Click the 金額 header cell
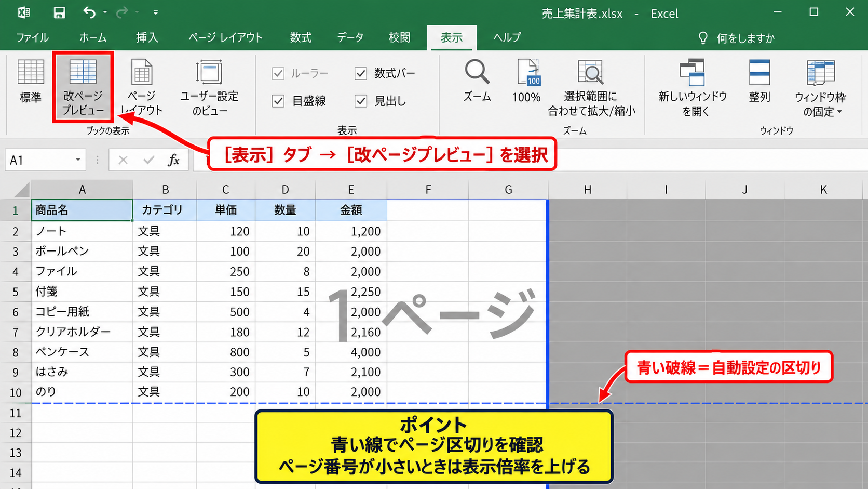 tap(351, 210)
